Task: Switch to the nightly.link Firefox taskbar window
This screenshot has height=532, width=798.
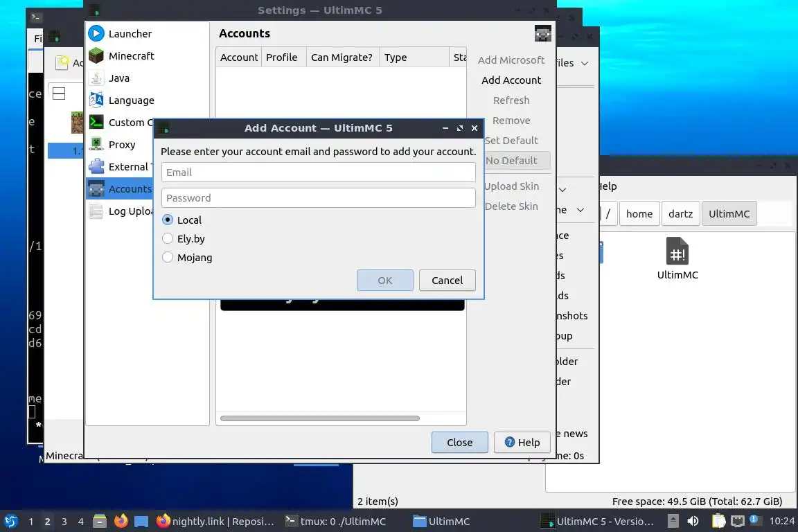Action: click(x=215, y=522)
